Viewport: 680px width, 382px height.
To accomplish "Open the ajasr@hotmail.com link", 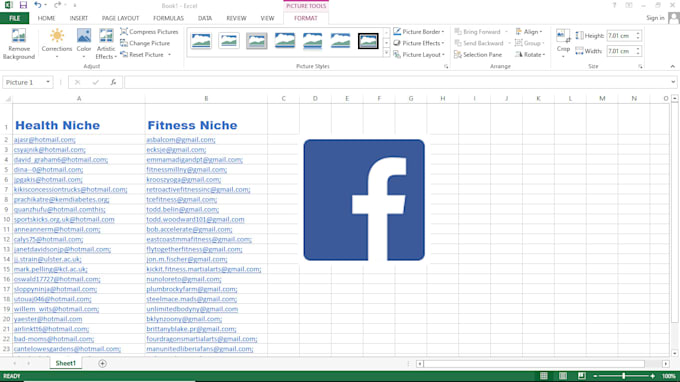I will coord(44,140).
